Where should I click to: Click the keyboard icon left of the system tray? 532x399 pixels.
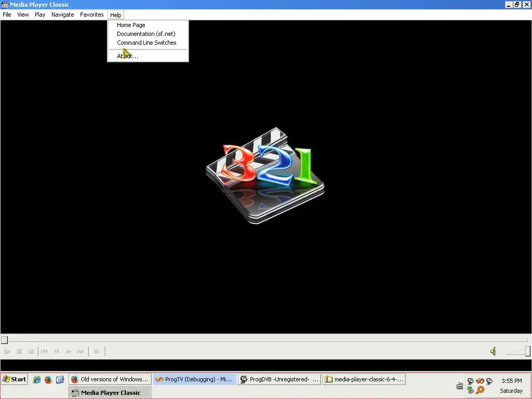coord(460,386)
